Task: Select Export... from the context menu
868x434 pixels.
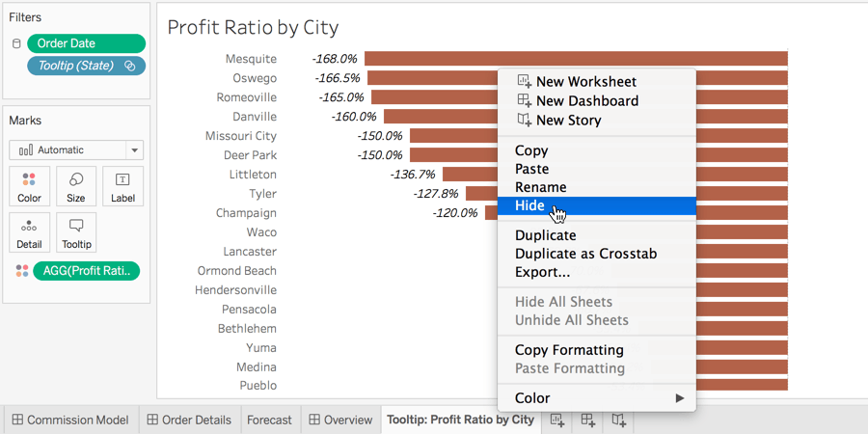Action: [542, 272]
